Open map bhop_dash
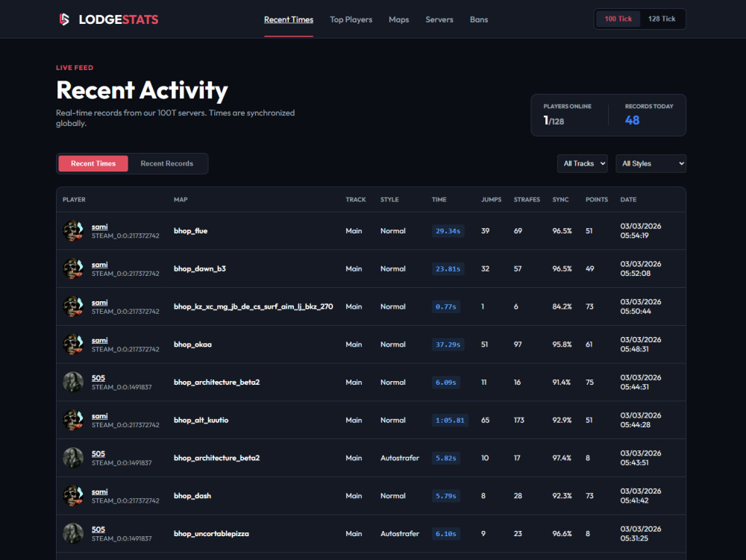Screen dimensions: 746x560 (x=192, y=496)
